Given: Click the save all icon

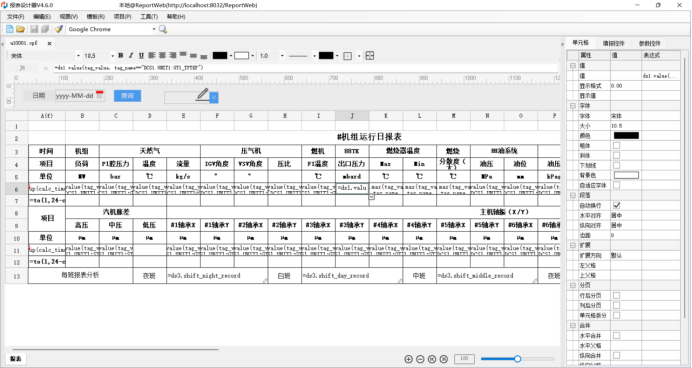Looking at the screenshot, I should tap(45, 29).
